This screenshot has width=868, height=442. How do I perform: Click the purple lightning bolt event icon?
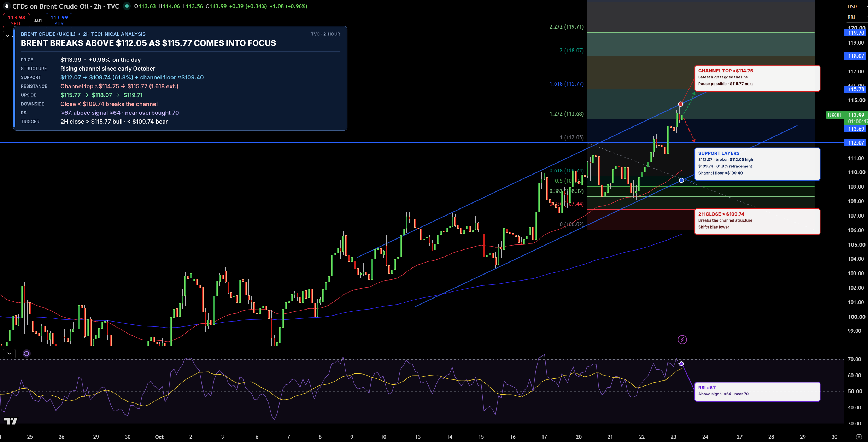point(682,340)
